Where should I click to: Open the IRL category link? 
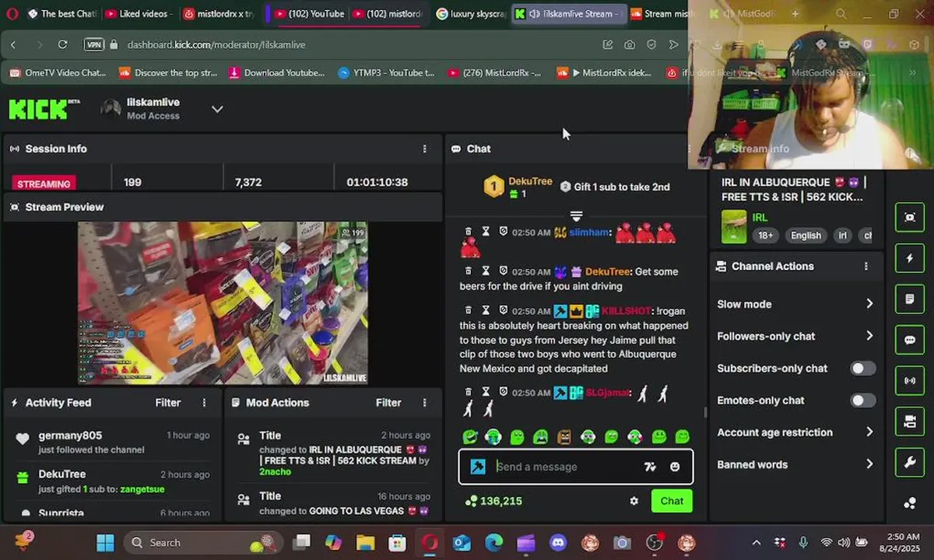pos(760,218)
